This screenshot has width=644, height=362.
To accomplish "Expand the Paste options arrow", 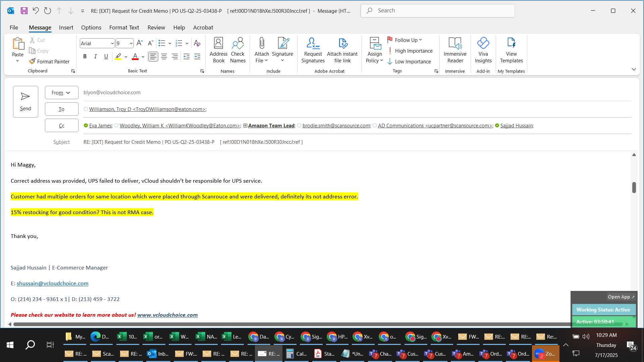I will [x=18, y=61].
